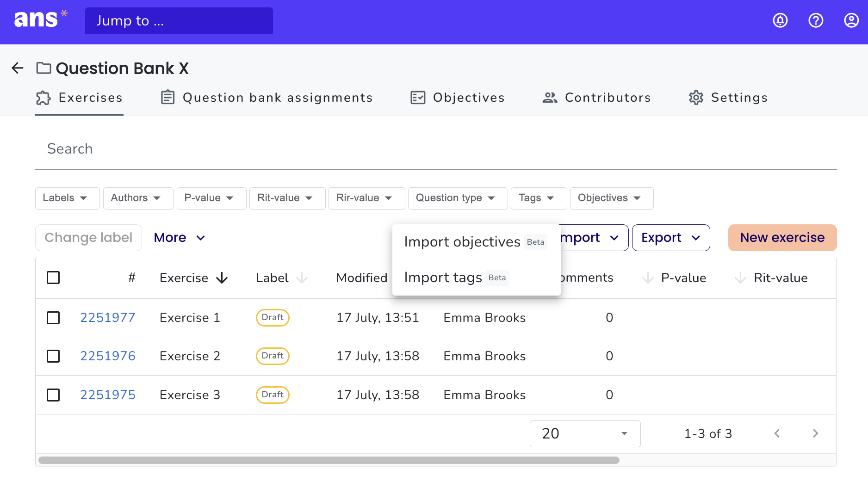Click the New exercise button

coord(782,238)
